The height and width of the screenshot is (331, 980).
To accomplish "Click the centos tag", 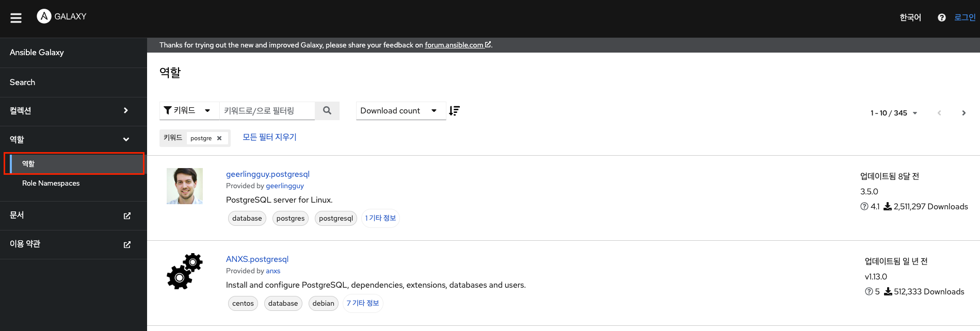I will click(x=243, y=304).
